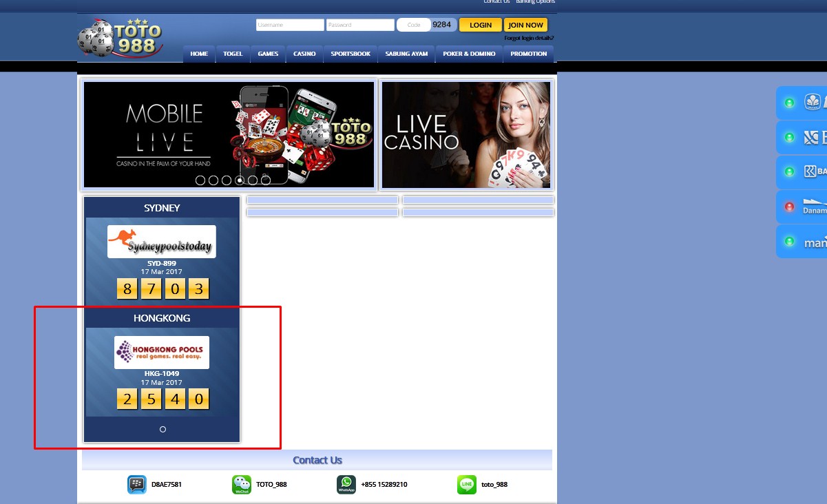Click the Hongkong Pools logo
The image size is (827, 504).
(x=162, y=353)
